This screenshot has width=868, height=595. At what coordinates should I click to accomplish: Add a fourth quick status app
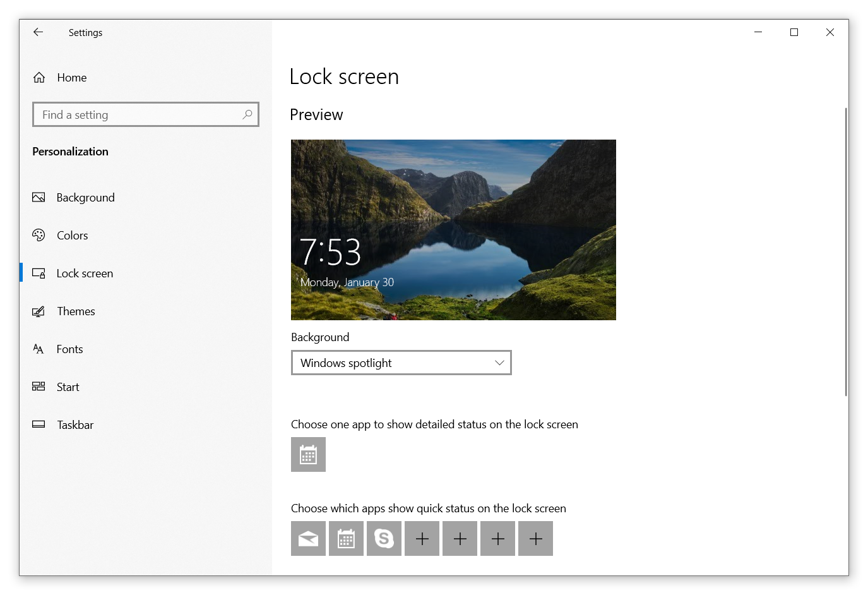click(x=422, y=538)
